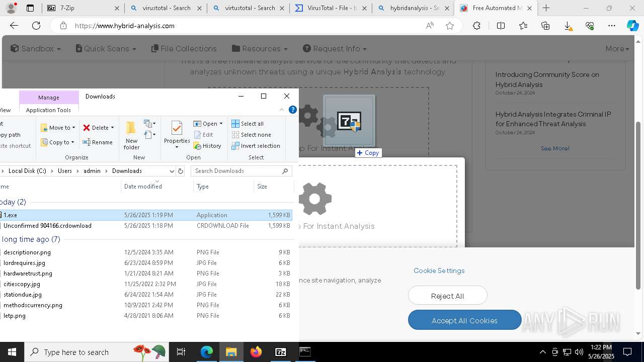Open Cookie Settings link
The image size is (644, 362).
click(x=439, y=270)
